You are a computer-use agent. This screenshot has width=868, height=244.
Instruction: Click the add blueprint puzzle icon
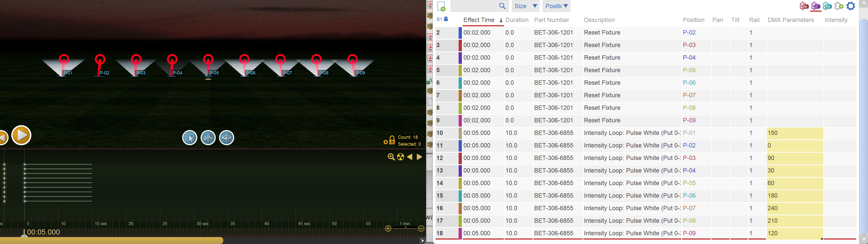pyautogui.click(x=839, y=6)
